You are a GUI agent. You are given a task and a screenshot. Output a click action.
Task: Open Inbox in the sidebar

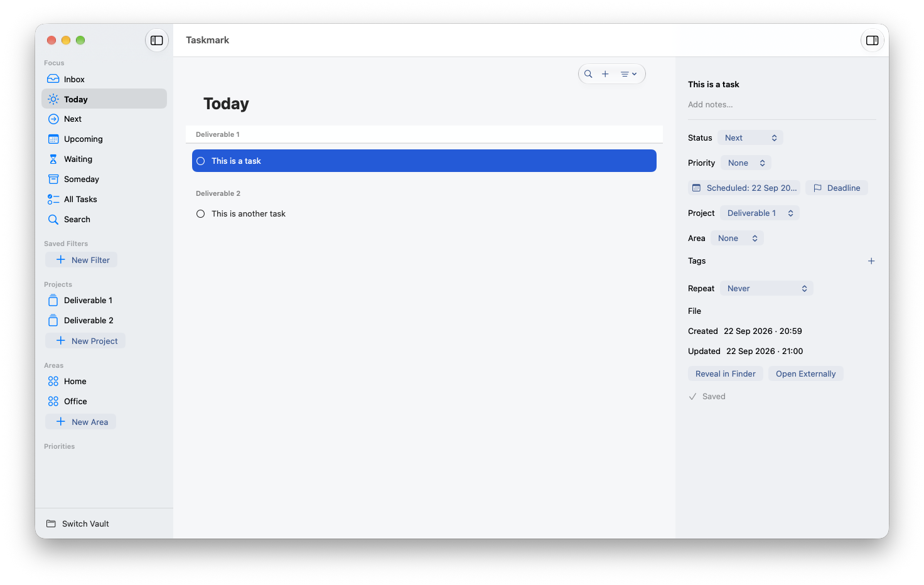tap(104, 79)
